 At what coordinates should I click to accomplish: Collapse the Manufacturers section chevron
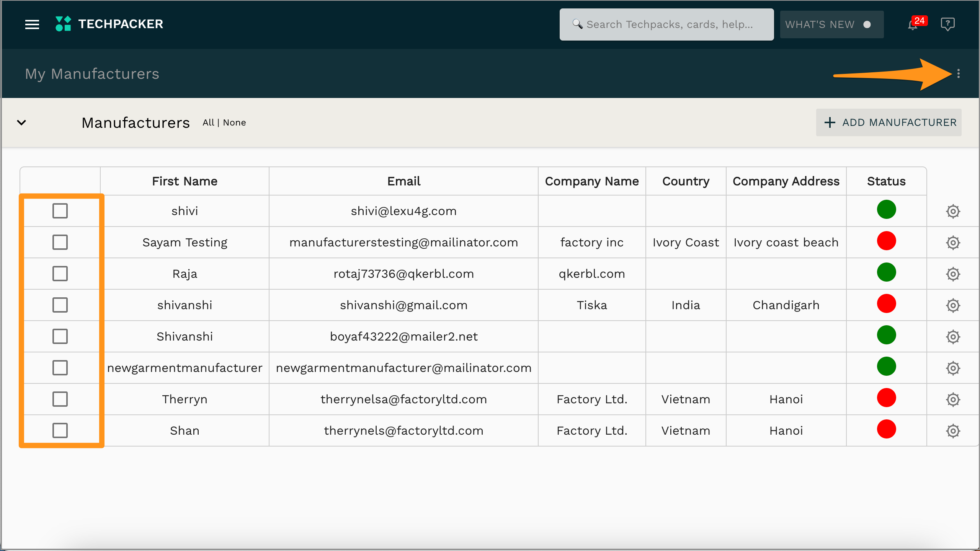click(21, 122)
